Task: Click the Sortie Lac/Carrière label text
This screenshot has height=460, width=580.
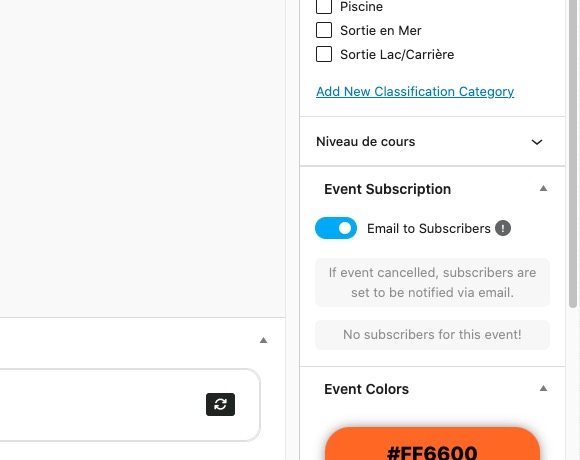Action: pos(397,54)
